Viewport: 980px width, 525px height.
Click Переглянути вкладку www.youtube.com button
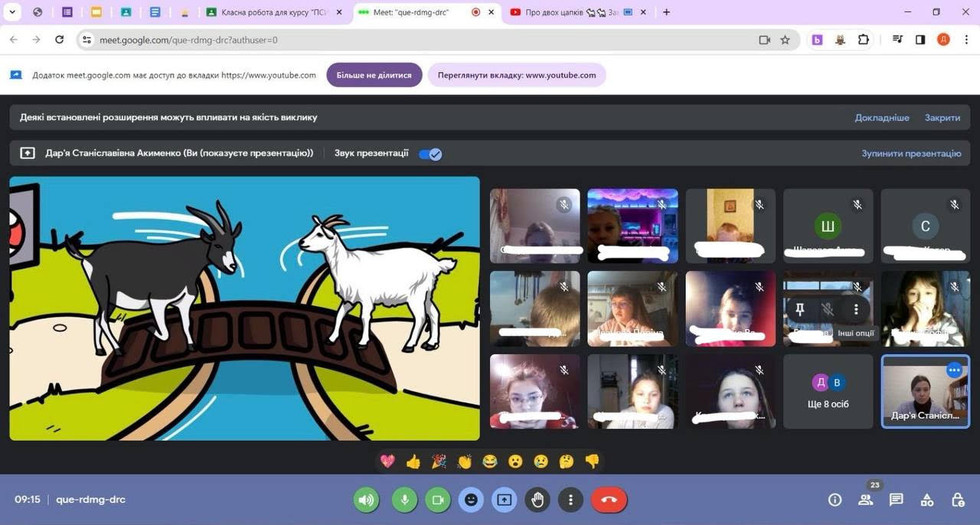517,75
